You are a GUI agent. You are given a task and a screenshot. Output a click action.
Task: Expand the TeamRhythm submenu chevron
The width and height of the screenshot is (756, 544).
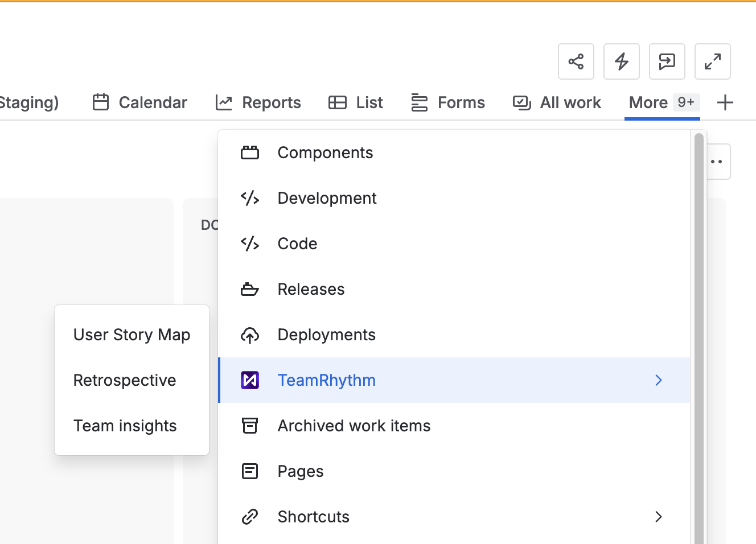click(659, 380)
